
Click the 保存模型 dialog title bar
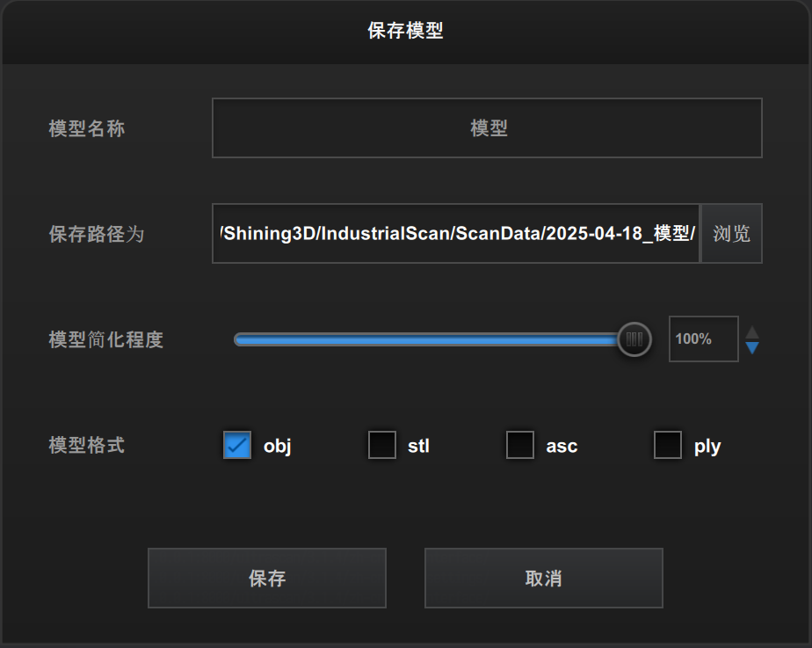coord(405,32)
